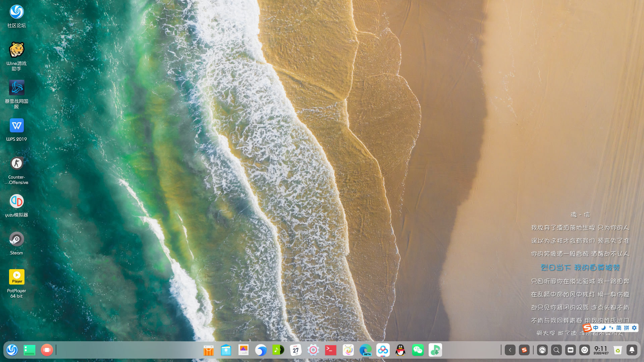Open the app launcher menu
This screenshot has height=362, width=644.
click(12, 350)
